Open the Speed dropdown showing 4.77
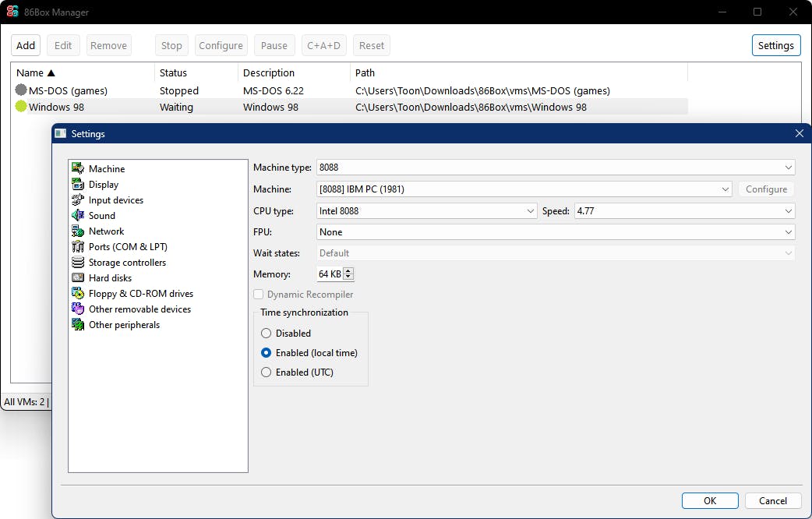The image size is (812, 519). click(x=684, y=211)
